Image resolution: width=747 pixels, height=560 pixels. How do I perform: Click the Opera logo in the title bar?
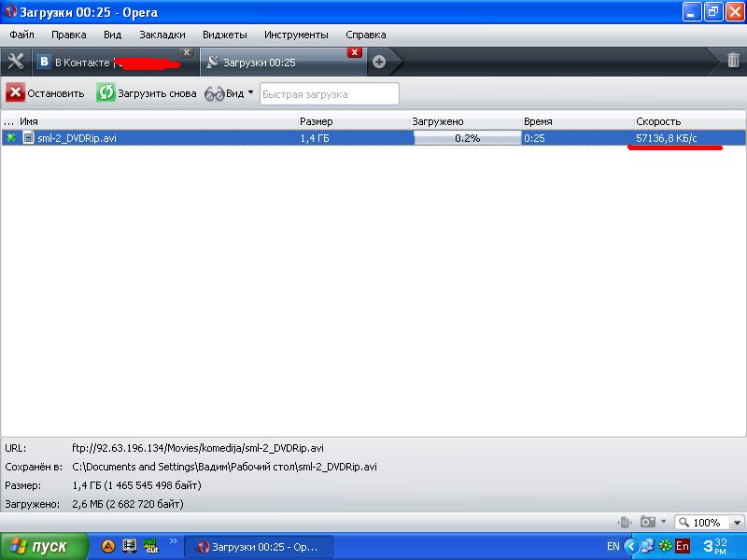10,11
